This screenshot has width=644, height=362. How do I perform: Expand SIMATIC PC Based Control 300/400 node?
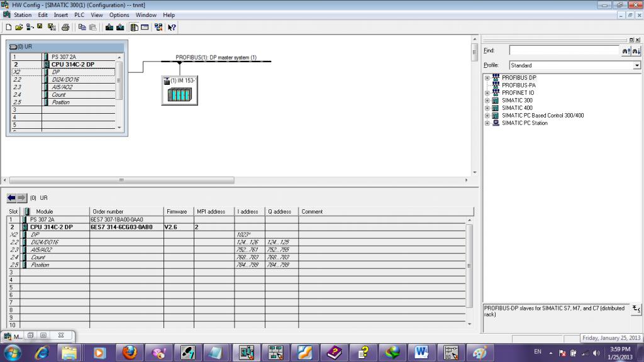(x=487, y=116)
